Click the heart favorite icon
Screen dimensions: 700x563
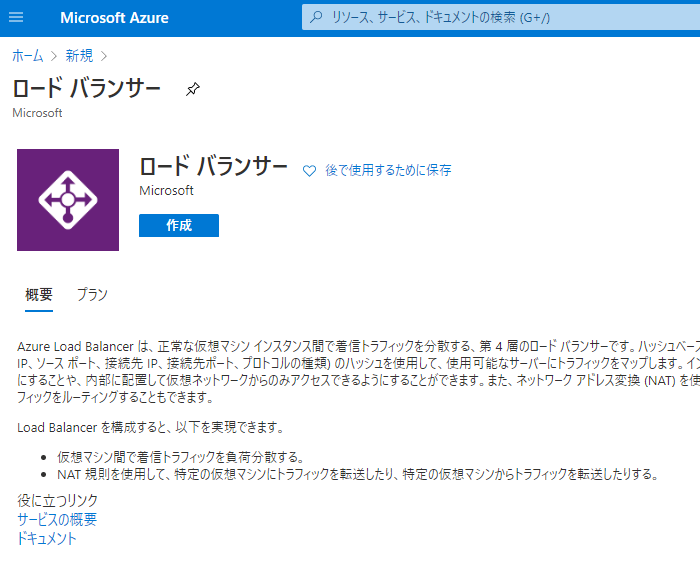point(309,171)
